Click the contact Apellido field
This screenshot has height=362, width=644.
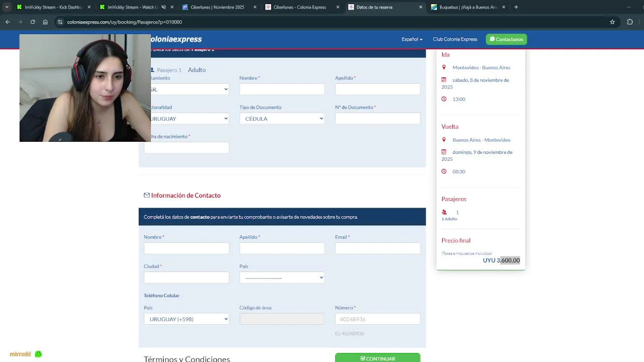pyautogui.click(x=282, y=248)
